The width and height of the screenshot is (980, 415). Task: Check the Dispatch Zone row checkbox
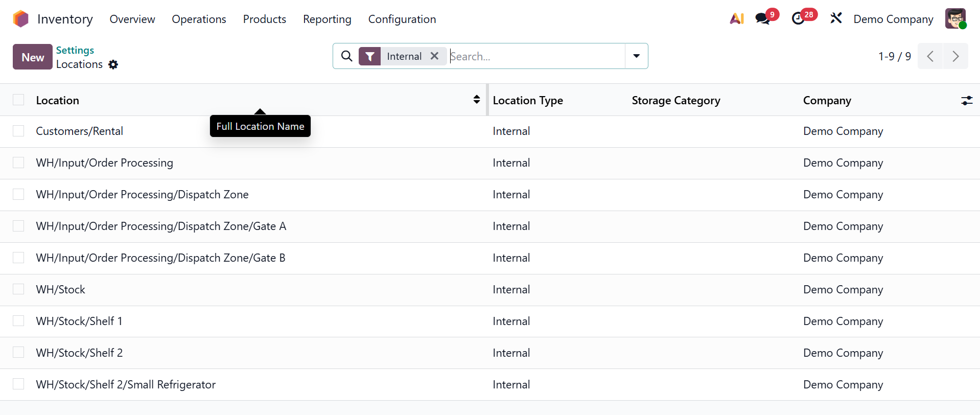pyautogui.click(x=18, y=194)
